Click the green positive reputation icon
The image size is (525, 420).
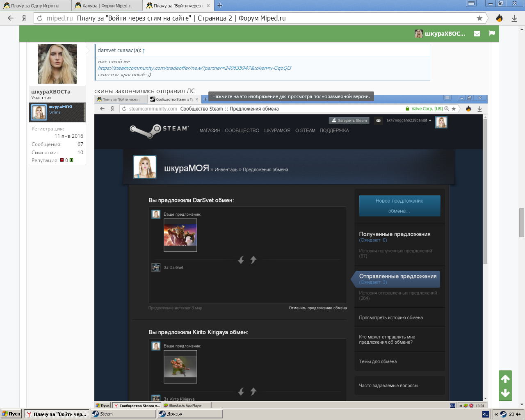click(71, 160)
